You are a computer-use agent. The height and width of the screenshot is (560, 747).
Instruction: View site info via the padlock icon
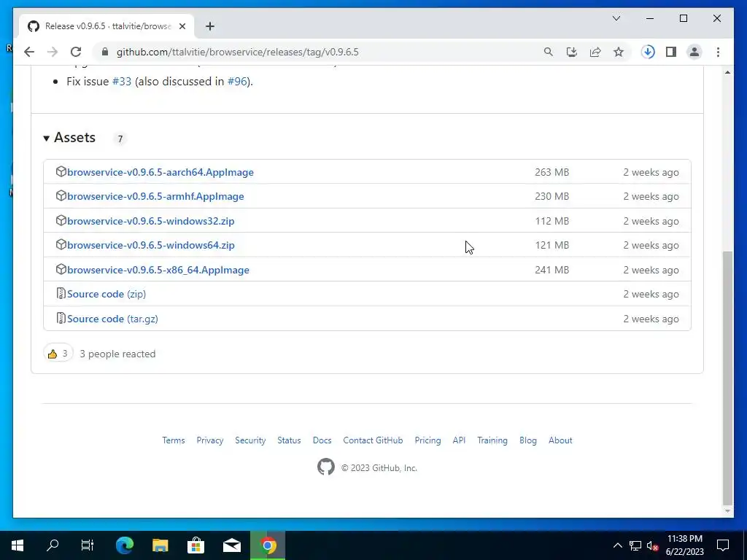coord(105,52)
